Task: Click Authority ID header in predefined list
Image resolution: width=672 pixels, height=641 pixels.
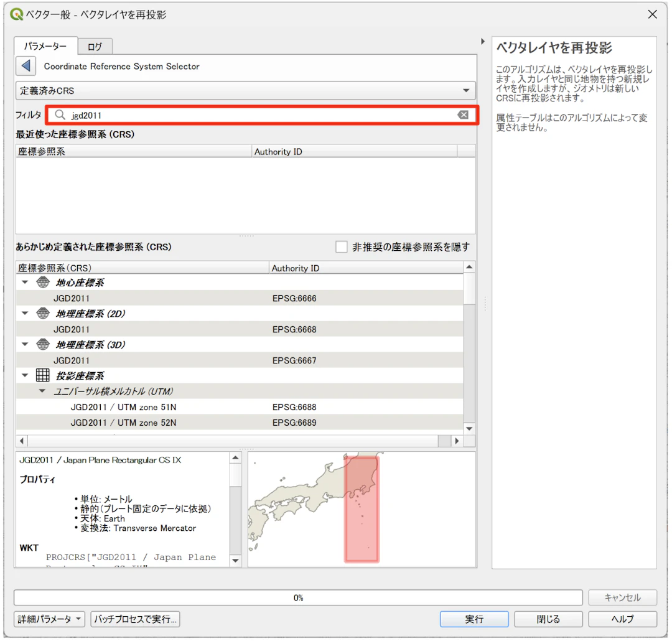Action: [x=366, y=268]
